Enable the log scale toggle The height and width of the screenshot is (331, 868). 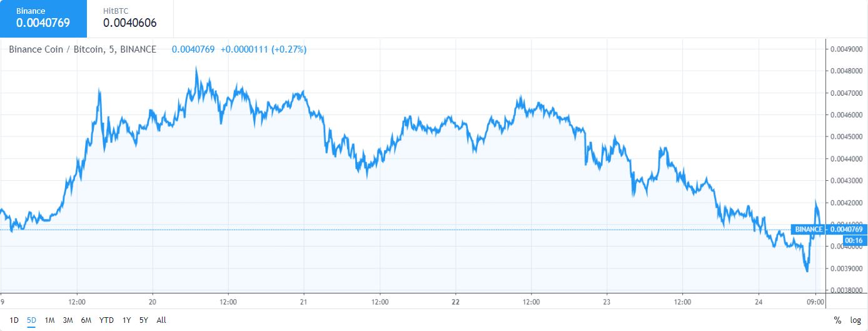855,320
